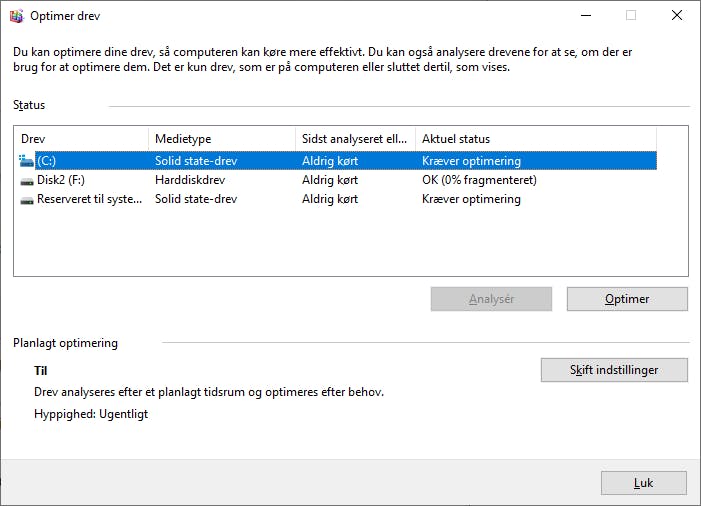Click the Luk button
This screenshot has height=506, width=701.
tap(643, 483)
